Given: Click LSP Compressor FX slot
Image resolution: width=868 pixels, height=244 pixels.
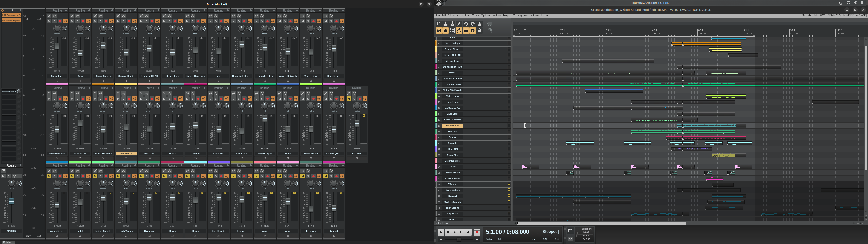Looking at the screenshot, I should click(12, 15).
